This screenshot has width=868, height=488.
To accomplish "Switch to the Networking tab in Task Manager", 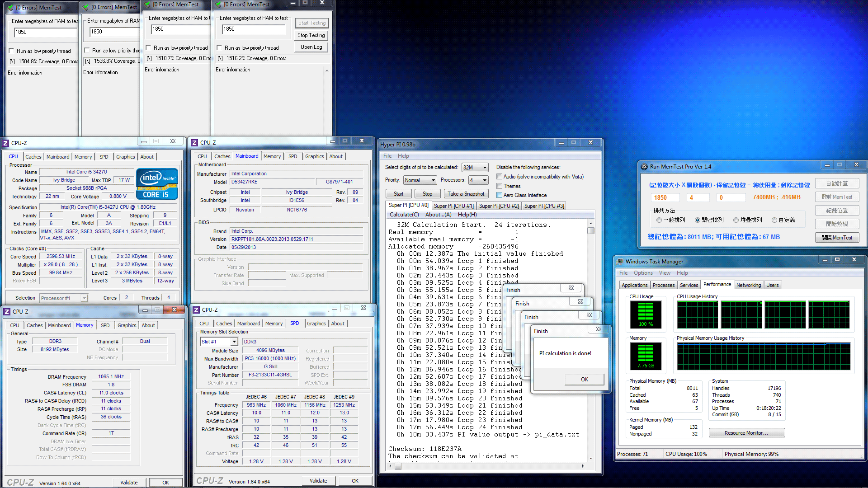I will click(x=748, y=285).
